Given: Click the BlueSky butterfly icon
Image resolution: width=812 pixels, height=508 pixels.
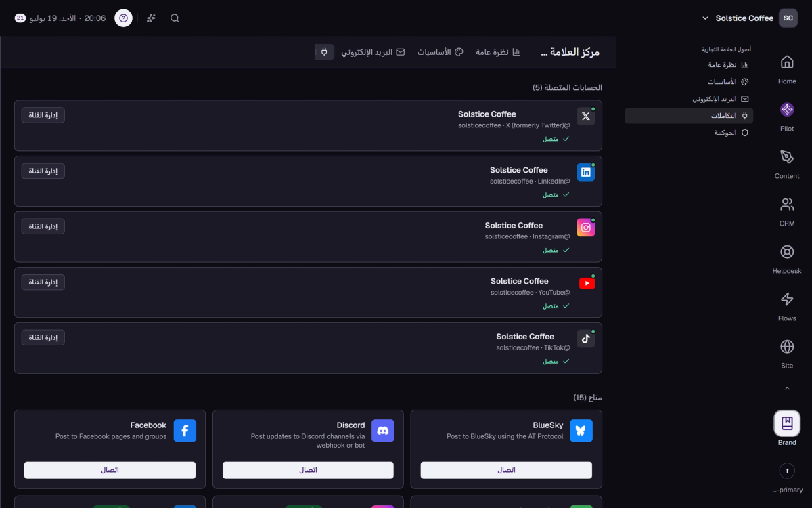Looking at the screenshot, I should [581, 431].
